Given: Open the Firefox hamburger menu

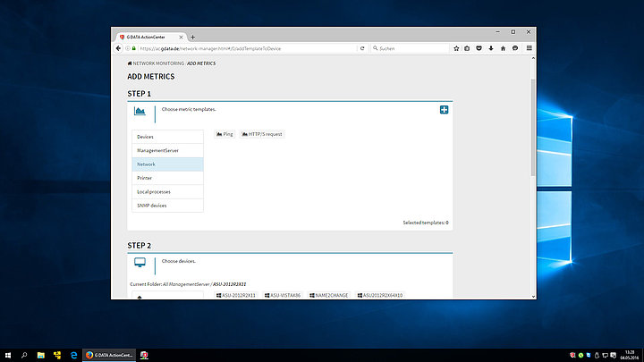Looking at the screenshot, I should (x=529, y=48).
